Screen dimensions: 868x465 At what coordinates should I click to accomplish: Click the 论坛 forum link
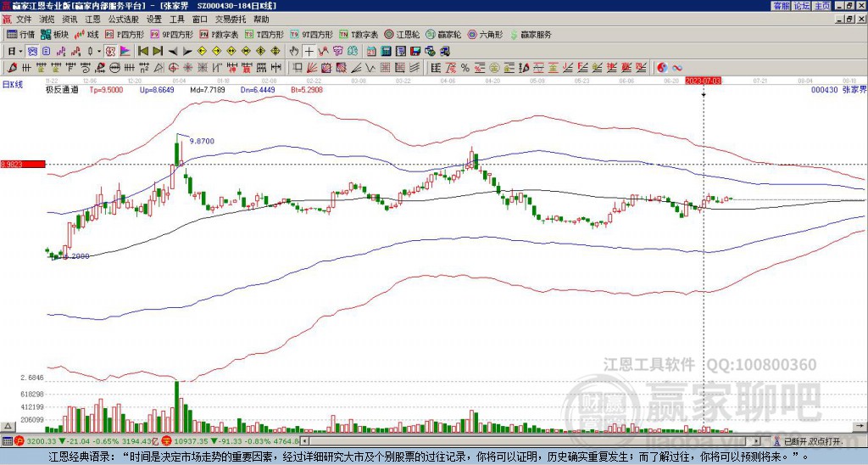click(x=802, y=6)
